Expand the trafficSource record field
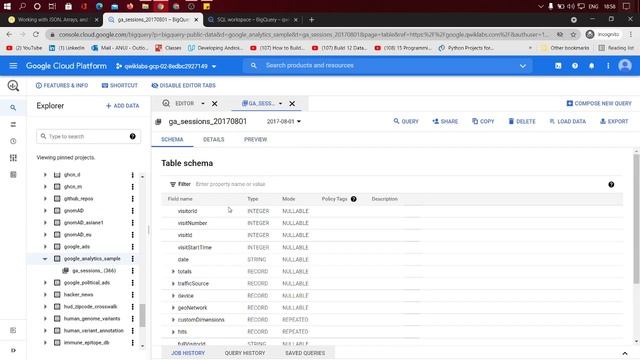Viewport: 640px width, 360px height. pos(173,283)
